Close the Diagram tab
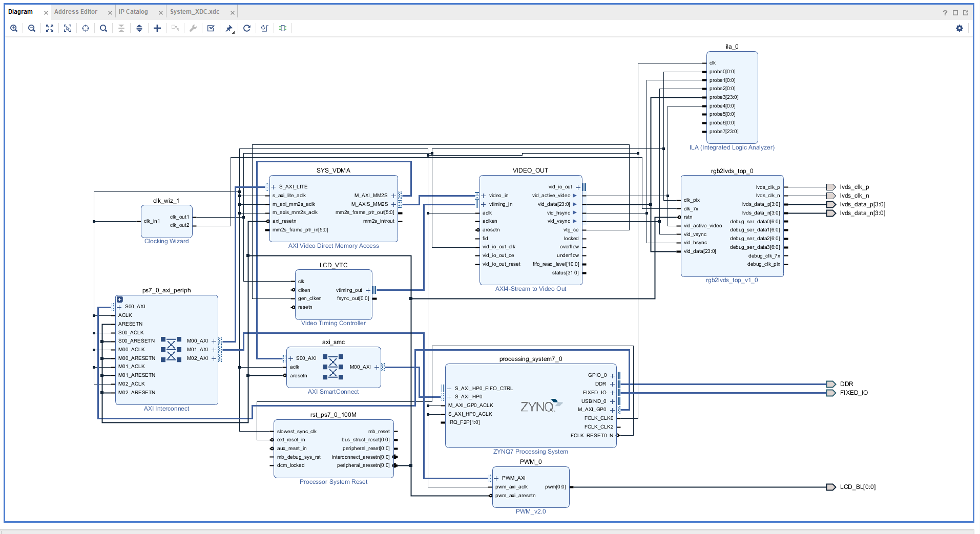Image resolution: width=980 pixels, height=534 pixels. coord(46,13)
